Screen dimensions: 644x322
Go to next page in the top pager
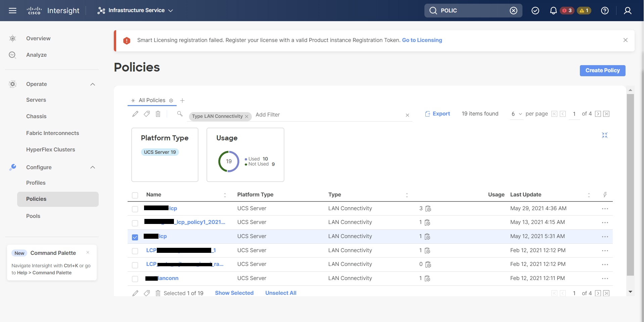(x=598, y=114)
